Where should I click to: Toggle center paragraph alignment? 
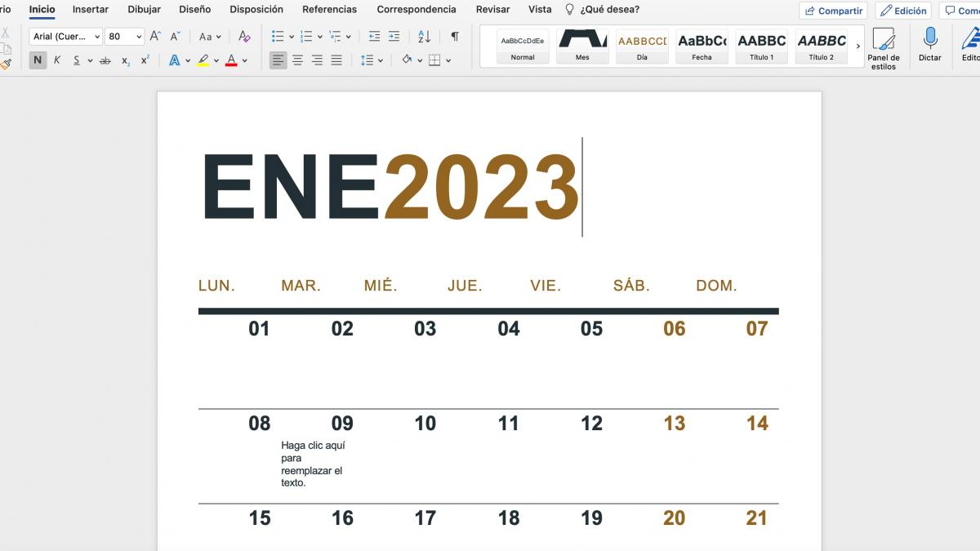coord(297,59)
